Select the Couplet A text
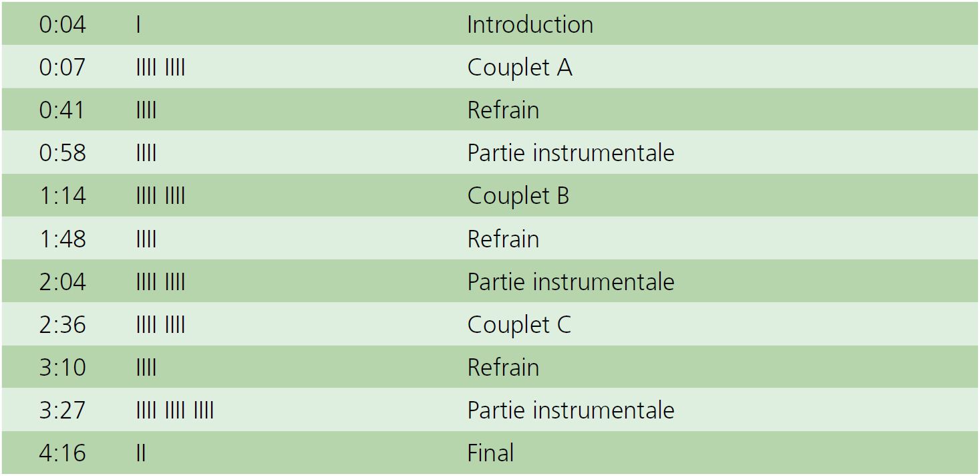Screen dimensions: 980x476 (x=520, y=68)
